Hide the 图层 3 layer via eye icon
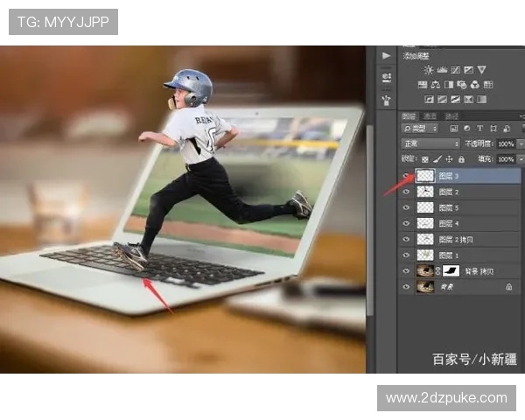525x420 pixels. click(406, 176)
